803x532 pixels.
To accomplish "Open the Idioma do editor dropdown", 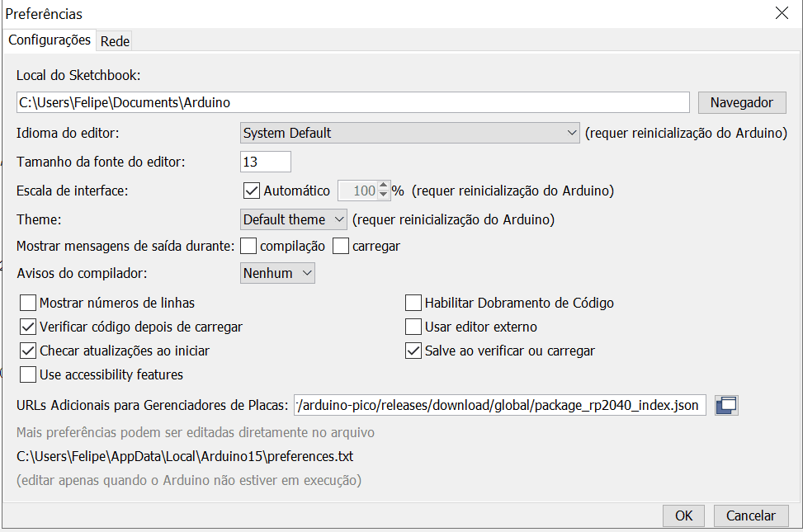I will click(x=409, y=133).
